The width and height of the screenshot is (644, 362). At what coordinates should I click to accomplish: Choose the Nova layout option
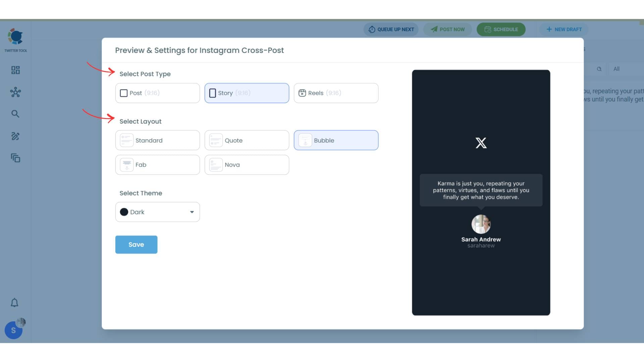(x=247, y=165)
